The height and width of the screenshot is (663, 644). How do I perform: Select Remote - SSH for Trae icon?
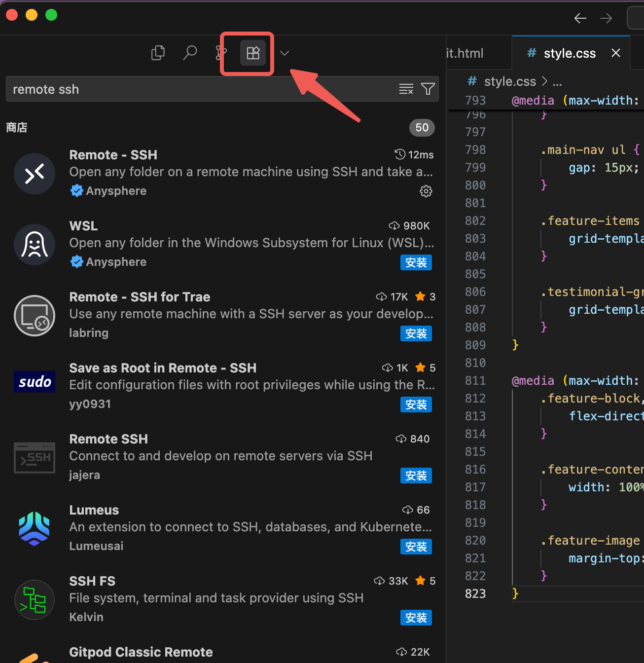pyautogui.click(x=35, y=316)
